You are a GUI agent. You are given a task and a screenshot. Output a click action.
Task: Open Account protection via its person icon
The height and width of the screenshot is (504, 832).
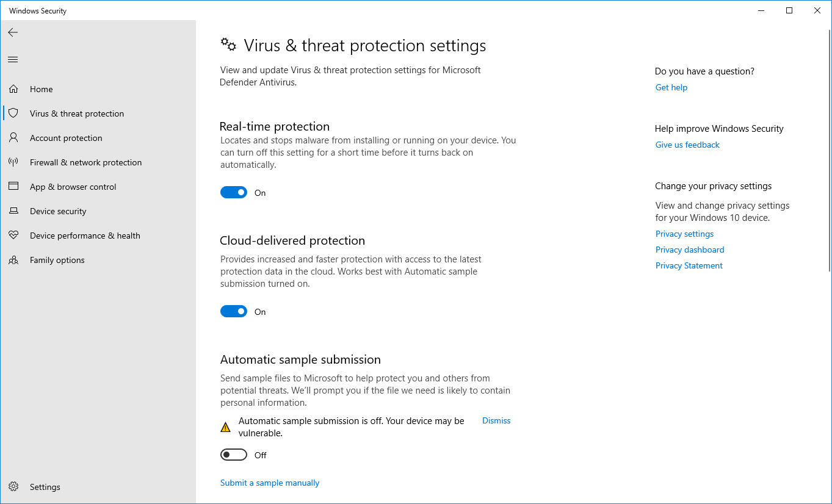coord(13,137)
